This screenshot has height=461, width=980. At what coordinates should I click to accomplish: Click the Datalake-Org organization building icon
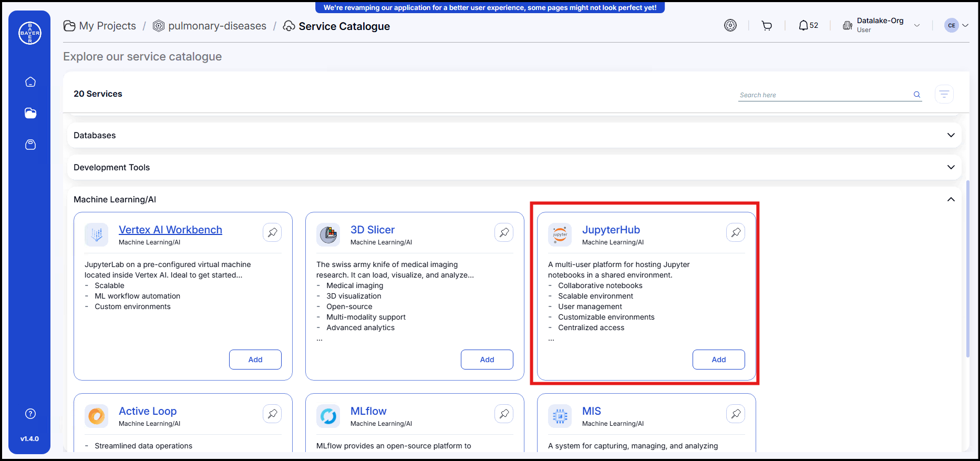(x=847, y=25)
